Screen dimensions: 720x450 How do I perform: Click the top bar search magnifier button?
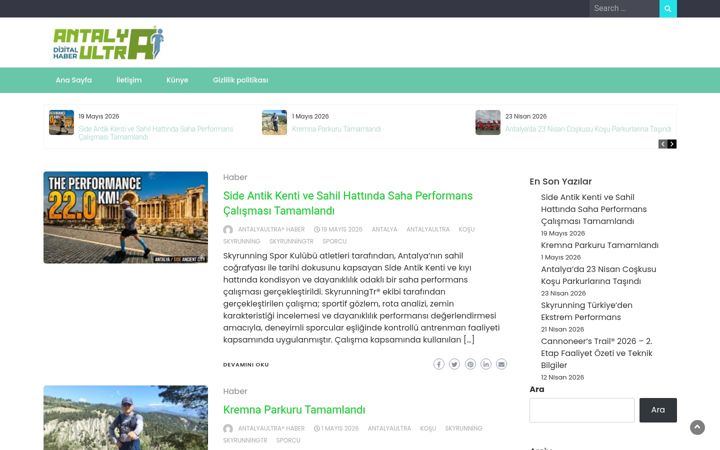[x=668, y=8]
